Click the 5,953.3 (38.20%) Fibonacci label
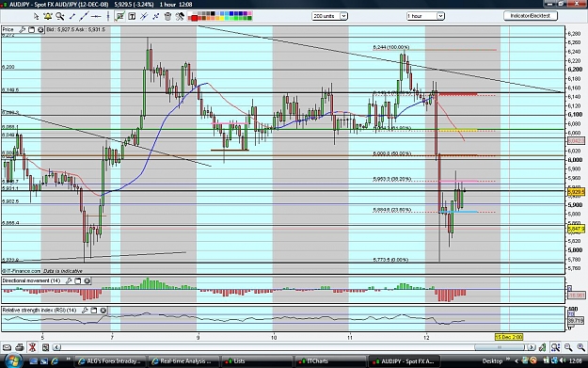The image size is (588, 368). 392,179
